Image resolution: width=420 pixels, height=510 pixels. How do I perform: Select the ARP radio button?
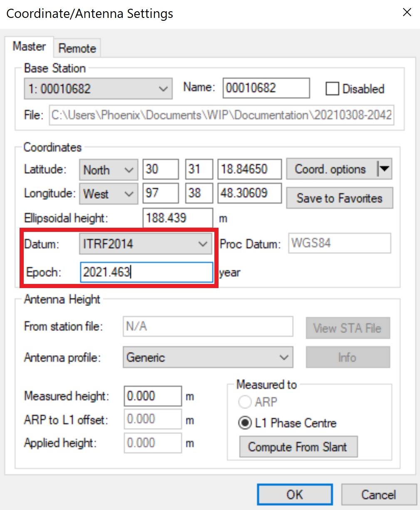tap(245, 402)
